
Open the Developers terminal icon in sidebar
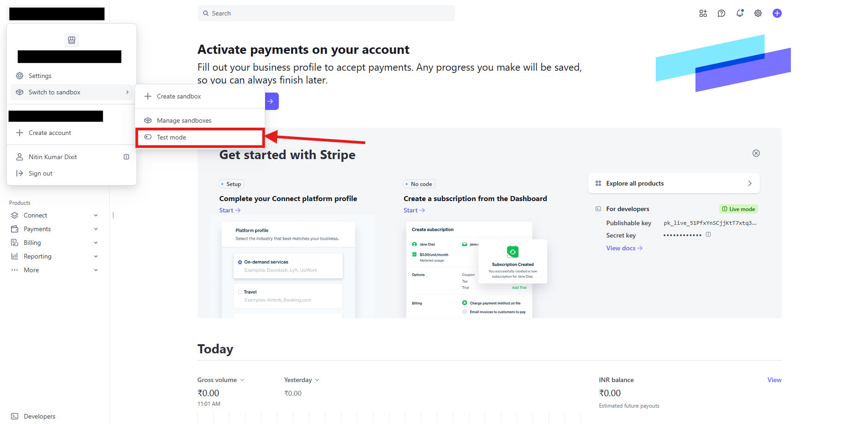pos(15,416)
